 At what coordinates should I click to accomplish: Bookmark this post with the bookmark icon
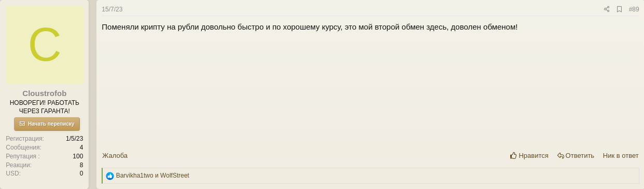[x=619, y=9]
